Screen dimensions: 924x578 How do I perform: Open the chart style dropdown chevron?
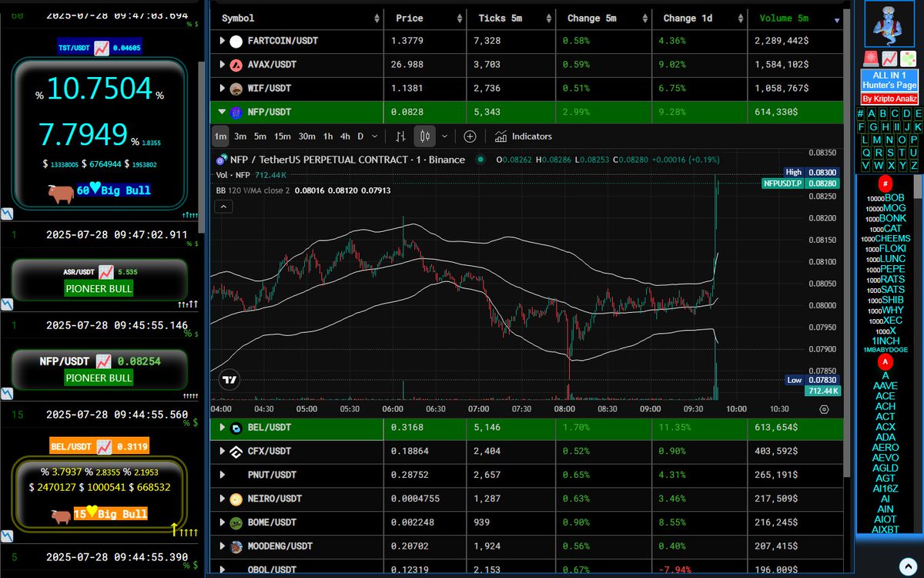(444, 136)
